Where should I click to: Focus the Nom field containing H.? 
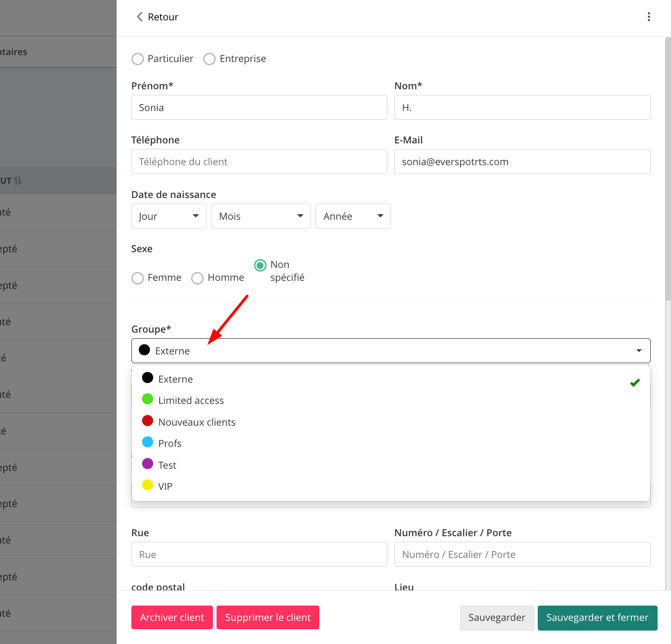522,107
